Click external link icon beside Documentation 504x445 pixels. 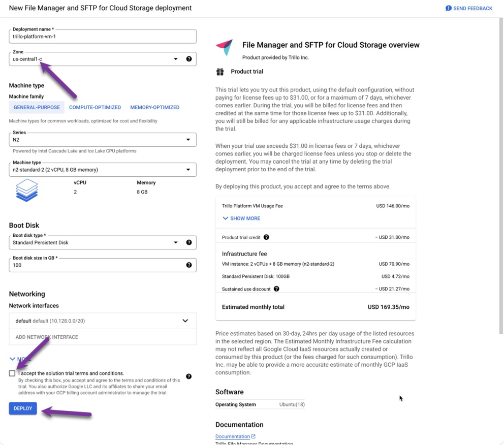(254, 436)
